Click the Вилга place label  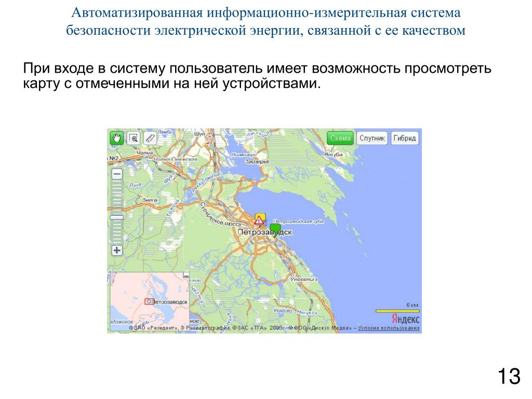pyautogui.click(x=150, y=200)
